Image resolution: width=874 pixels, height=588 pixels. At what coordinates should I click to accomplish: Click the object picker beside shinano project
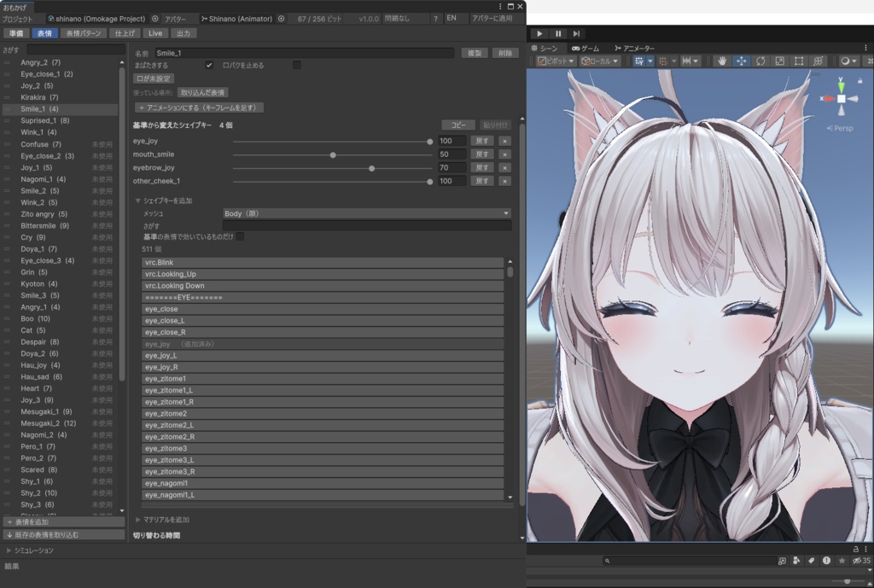tap(155, 19)
